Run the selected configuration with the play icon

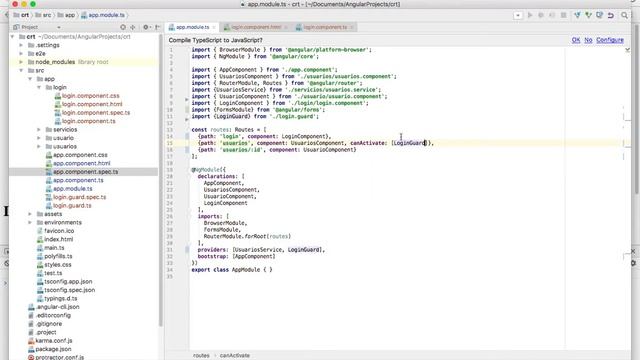pos(530,15)
